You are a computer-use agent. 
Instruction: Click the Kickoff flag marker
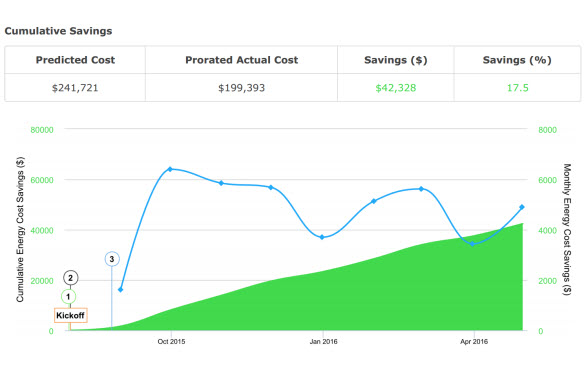[71, 315]
